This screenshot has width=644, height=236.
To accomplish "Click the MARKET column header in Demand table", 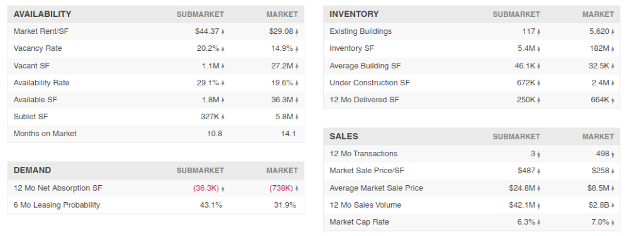I will coord(282,171).
